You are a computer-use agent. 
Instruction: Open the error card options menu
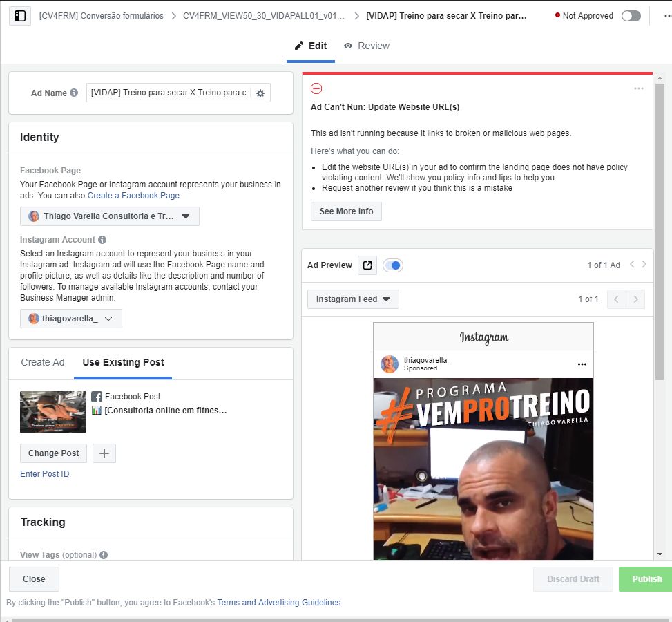(x=639, y=88)
